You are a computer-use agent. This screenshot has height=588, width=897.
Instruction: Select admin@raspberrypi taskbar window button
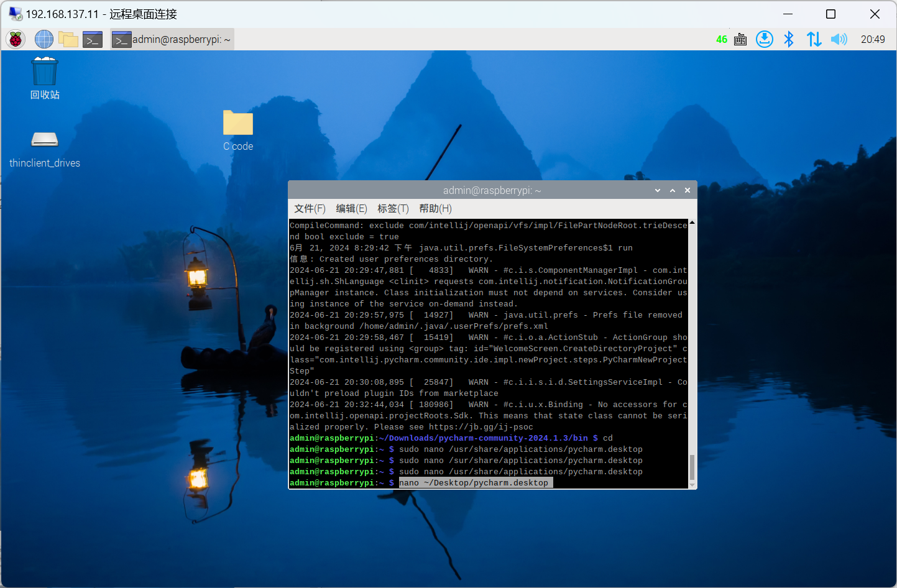(x=172, y=39)
